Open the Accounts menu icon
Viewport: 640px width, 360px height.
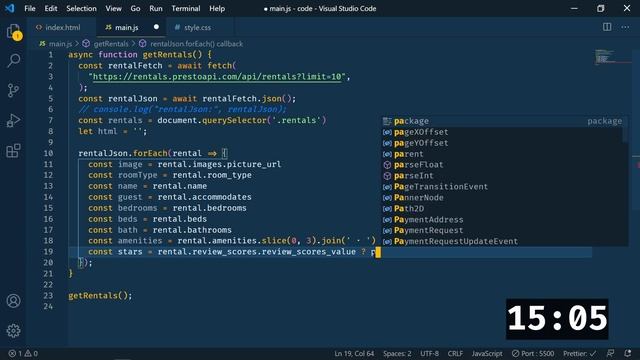click(x=13, y=301)
